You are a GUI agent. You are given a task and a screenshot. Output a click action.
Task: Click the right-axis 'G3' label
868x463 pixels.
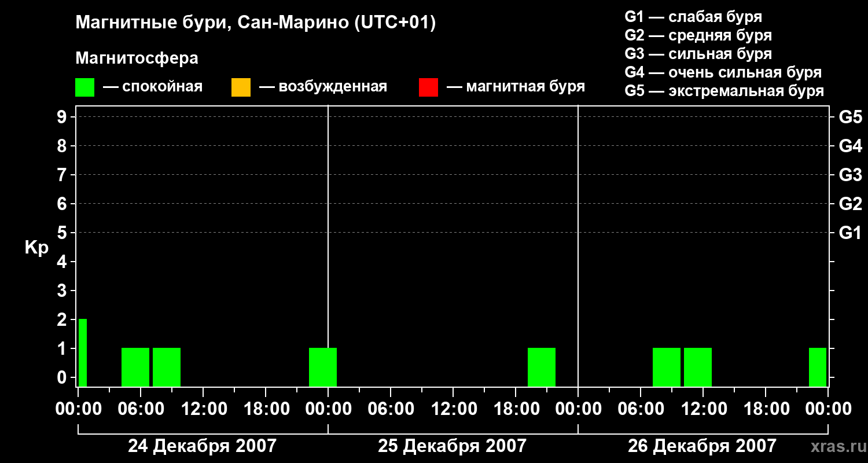(x=850, y=175)
